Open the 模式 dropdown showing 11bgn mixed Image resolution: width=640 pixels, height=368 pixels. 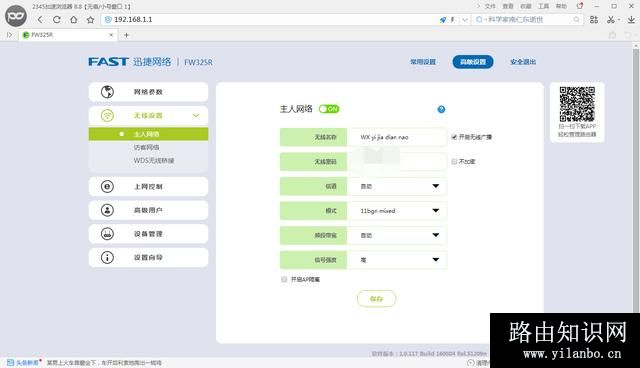[x=397, y=211]
